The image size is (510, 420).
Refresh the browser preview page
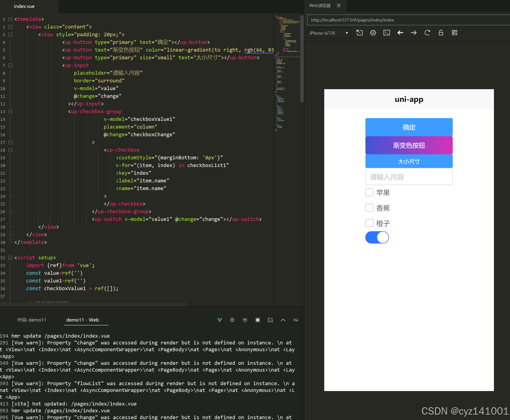tap(427, 33)
